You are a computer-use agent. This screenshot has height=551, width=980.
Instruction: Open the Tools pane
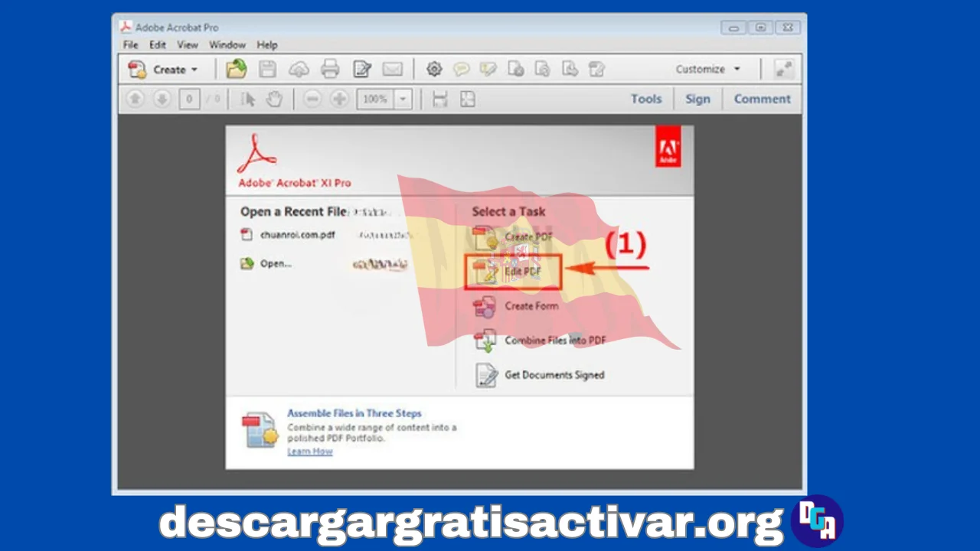(646, 99)
